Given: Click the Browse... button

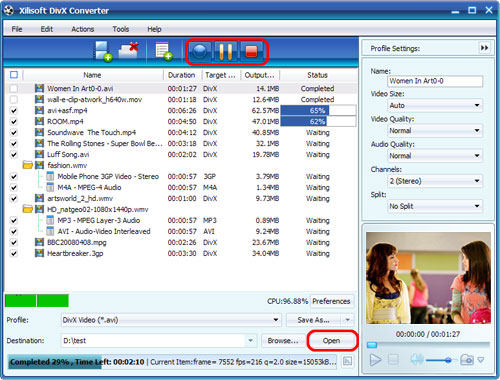Looking at the screenshot, I should pos(283,341).
